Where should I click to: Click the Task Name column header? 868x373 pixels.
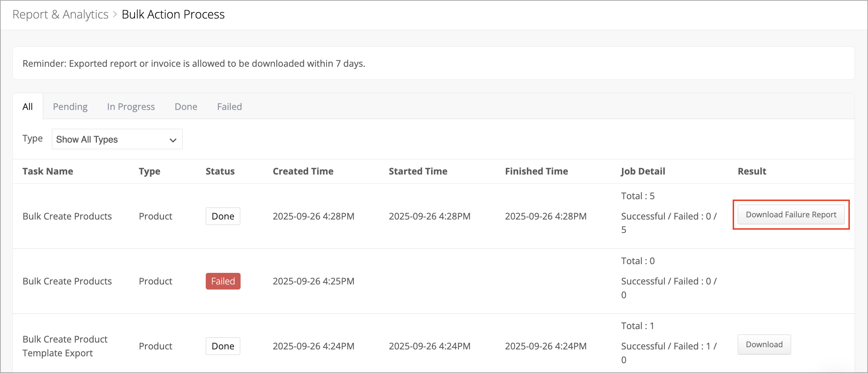click(x=48, y=171)
